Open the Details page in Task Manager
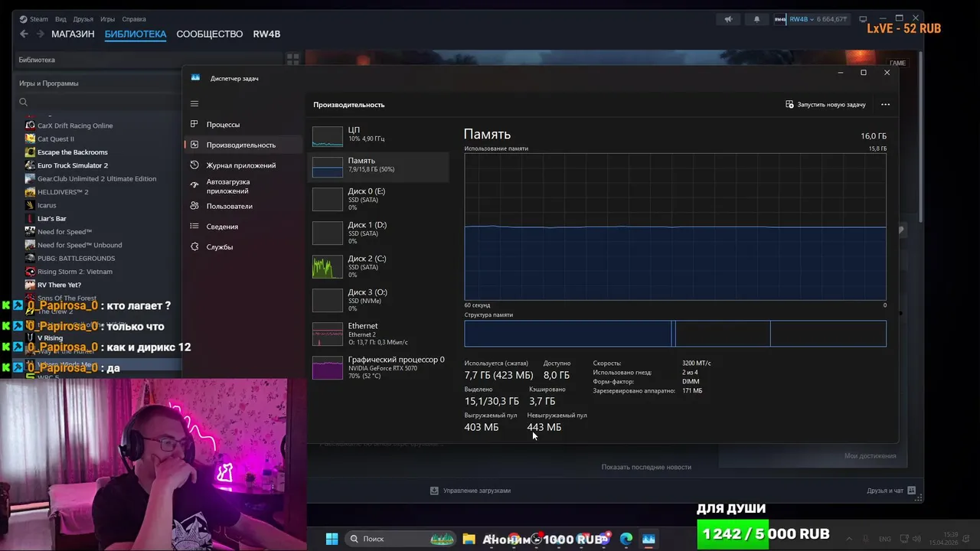This screenshot has height=551, width=980. (x=222, y=227)
